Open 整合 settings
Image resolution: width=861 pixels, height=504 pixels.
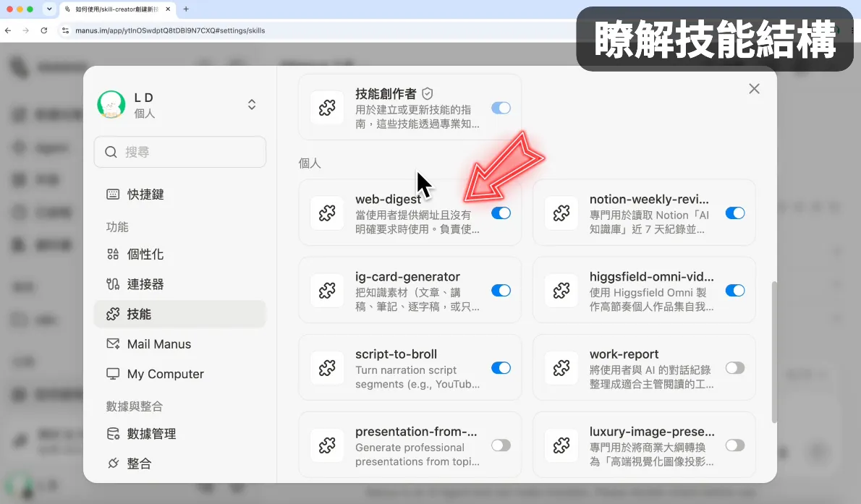(180, 464)
